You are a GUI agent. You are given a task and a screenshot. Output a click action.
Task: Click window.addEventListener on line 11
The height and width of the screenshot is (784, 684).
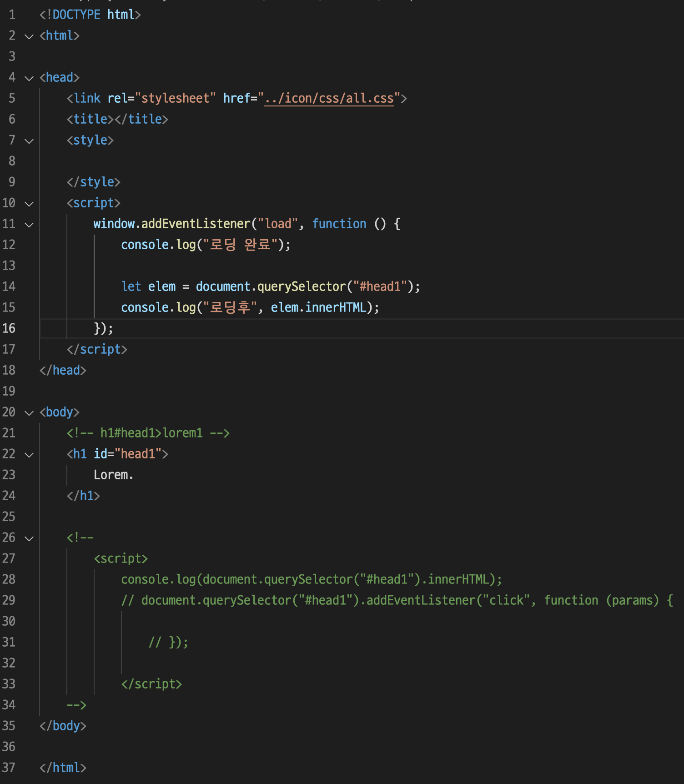pyautogui.click(x=172, y=224)
